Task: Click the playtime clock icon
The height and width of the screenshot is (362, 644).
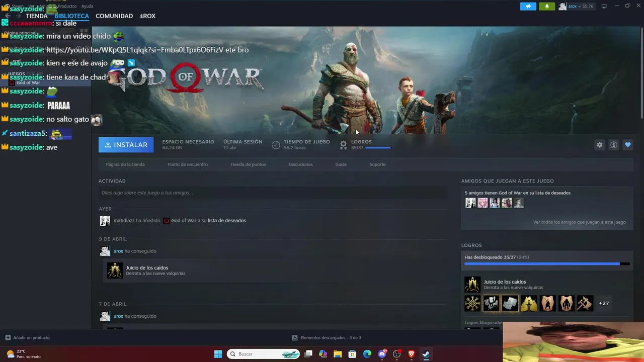Action: (276, 145)
